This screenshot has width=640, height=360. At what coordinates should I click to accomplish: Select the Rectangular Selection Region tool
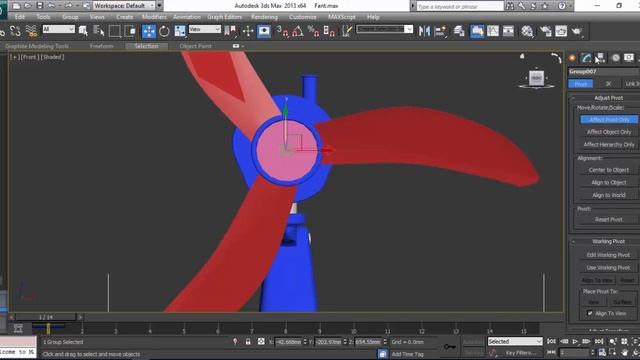coord(115,31)
